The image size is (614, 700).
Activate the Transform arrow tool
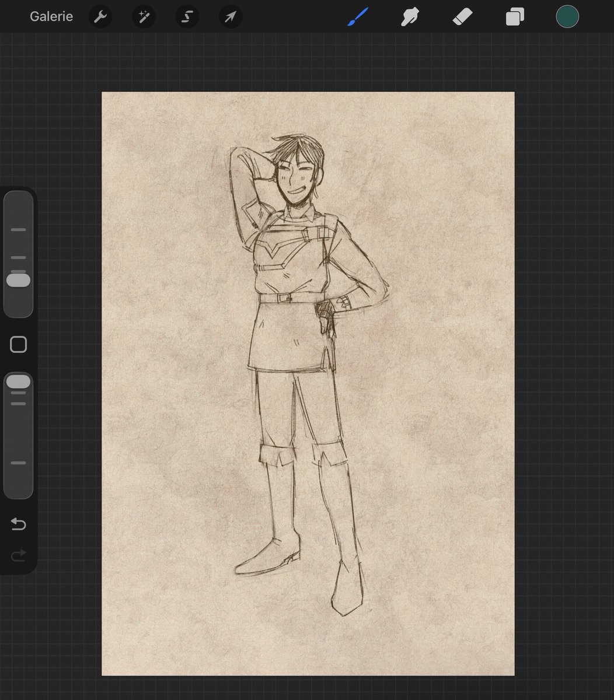click(231, 16)
